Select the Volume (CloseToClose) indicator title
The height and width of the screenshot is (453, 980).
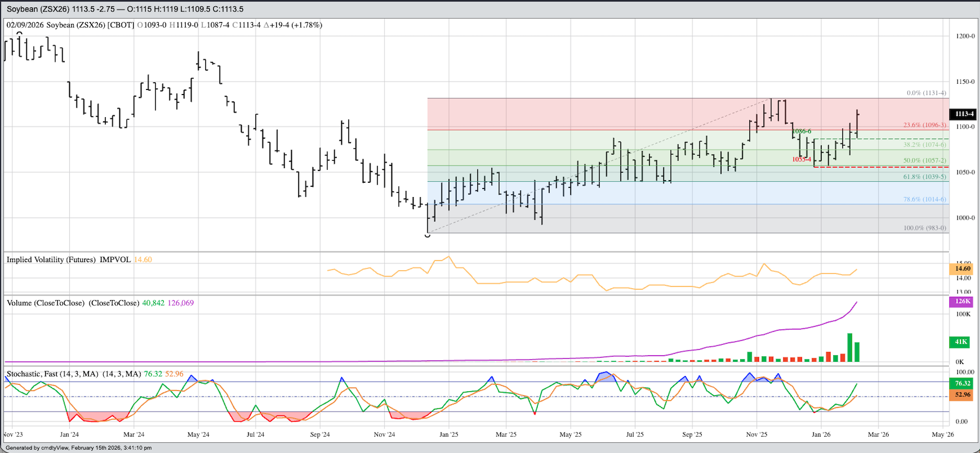[73, 303]
